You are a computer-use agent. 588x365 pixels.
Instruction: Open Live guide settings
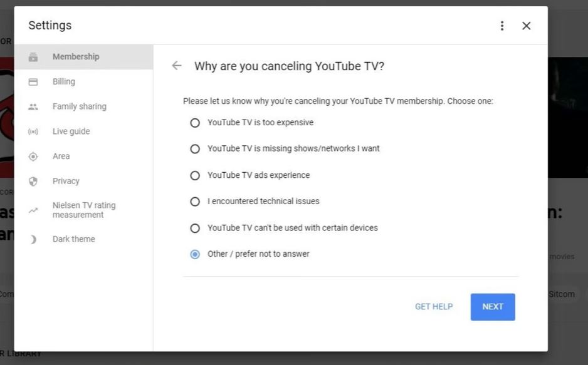pos(83,131)
